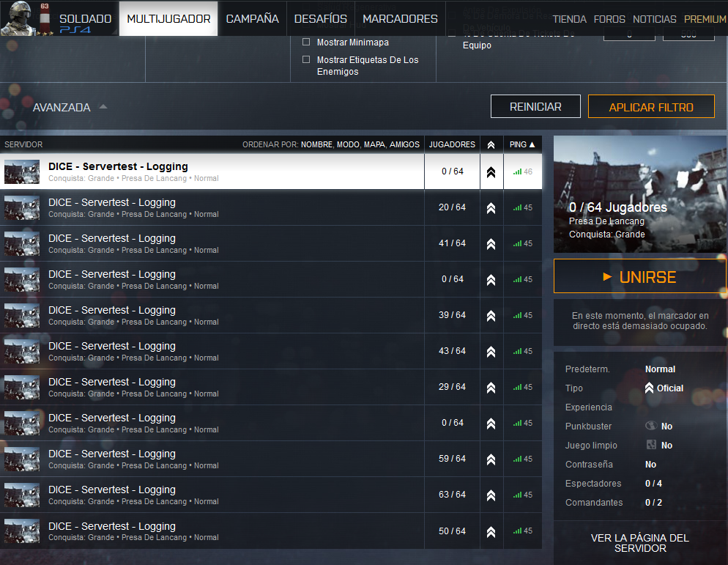This screenshot has width=728, height=565.
Task: Go to Premium link
Action: (x=705, y=19)
